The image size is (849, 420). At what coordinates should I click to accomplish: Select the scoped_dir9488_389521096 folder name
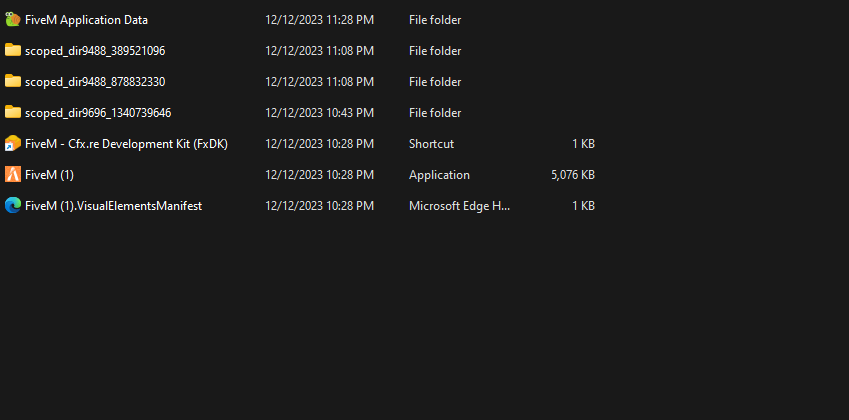tap(95, 50)
